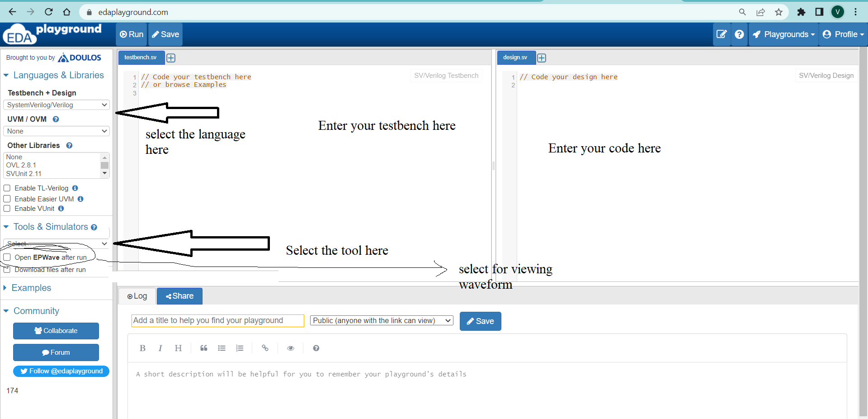Open the Testbench + Design language dropdown
This screenshot has height=419, width=868.
(x=56, y=105)
